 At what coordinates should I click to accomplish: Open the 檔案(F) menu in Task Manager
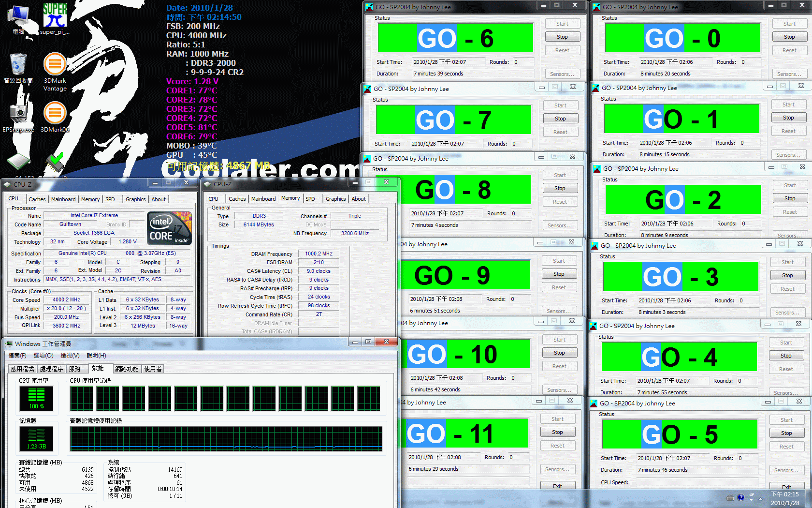[x=17, y=356]
